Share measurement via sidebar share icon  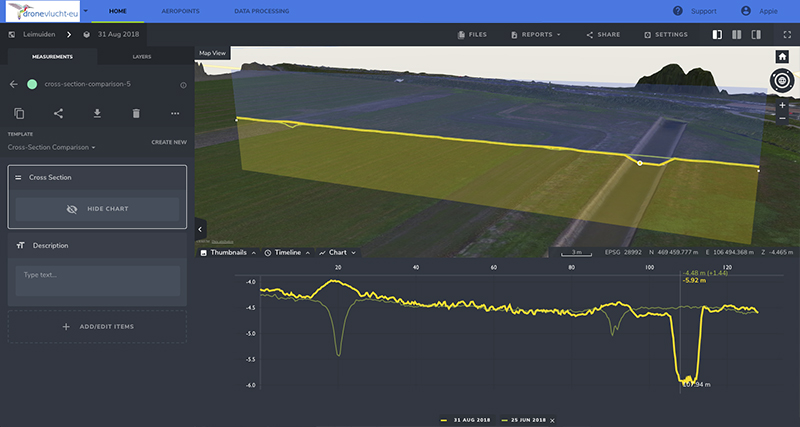[58, 113]
